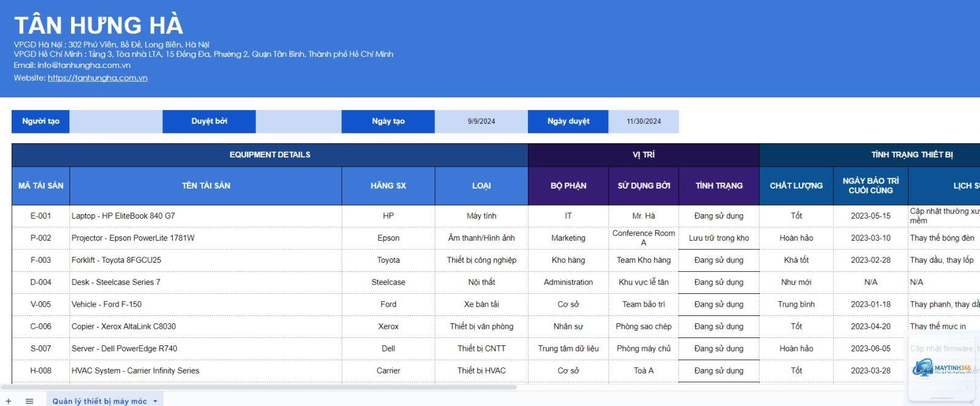Select the Như mới quality cell
This screenshot has width=980, height=406.
tap(796, 282)
